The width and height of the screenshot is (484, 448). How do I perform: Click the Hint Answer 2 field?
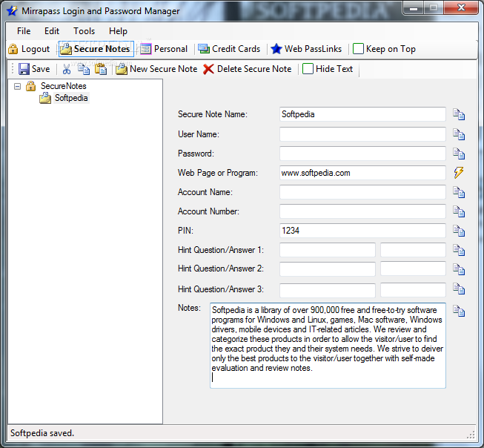pyautogui.click(x=413, y=269)
